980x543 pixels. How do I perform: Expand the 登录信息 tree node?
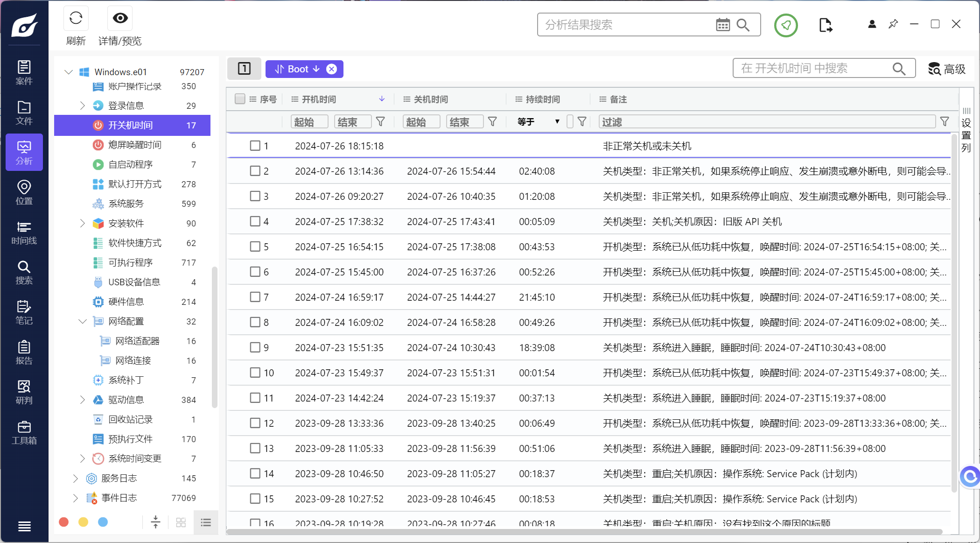tap(83, 106)
